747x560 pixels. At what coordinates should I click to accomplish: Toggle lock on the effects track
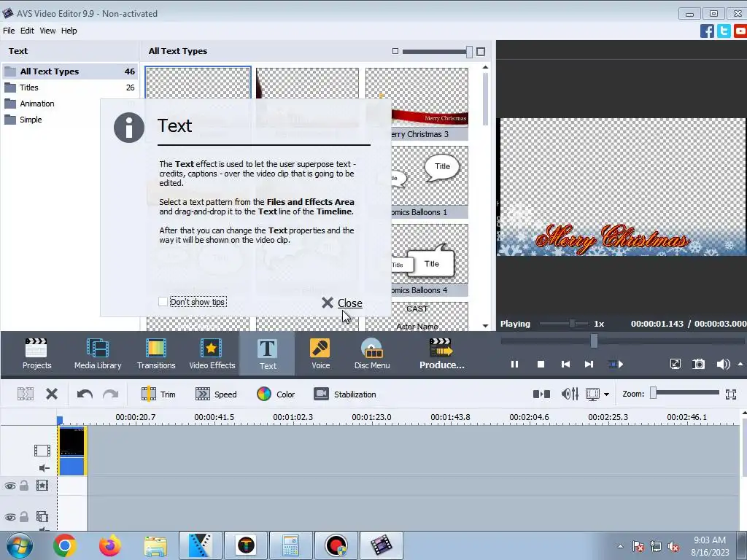[x=24, y=485]
